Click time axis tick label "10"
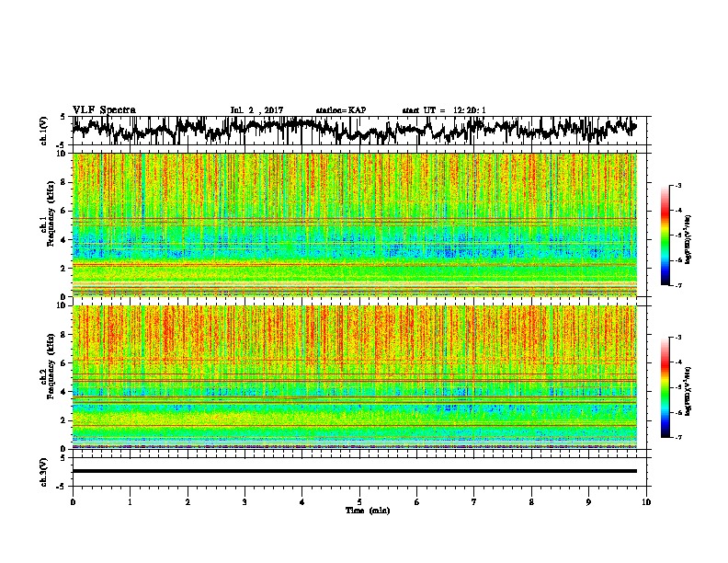 [x=646, y=502]
